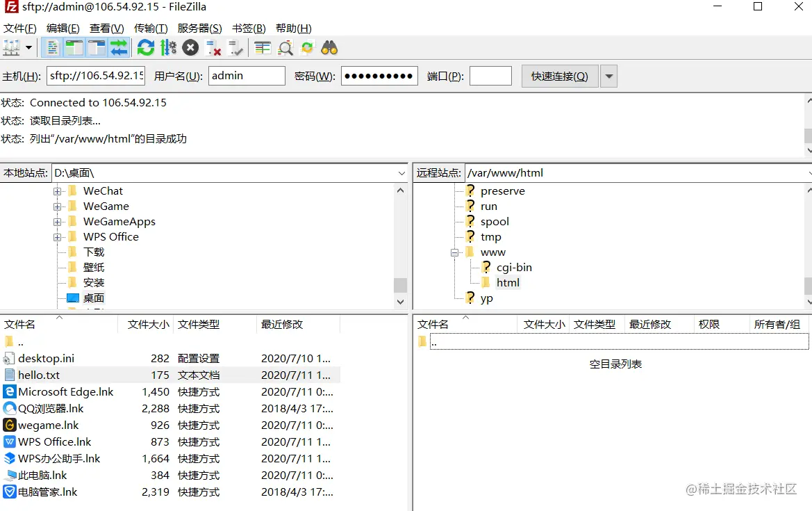Select 下载 folder in local tree
Screen dimensions: 812x511
(94, 252)
